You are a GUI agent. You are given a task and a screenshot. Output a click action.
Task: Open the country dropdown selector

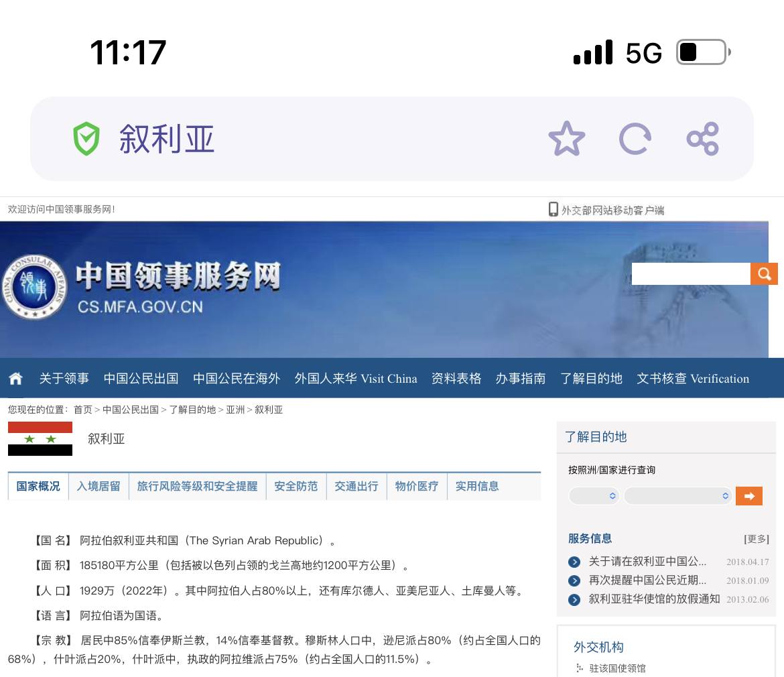click(x=678, y=496)
